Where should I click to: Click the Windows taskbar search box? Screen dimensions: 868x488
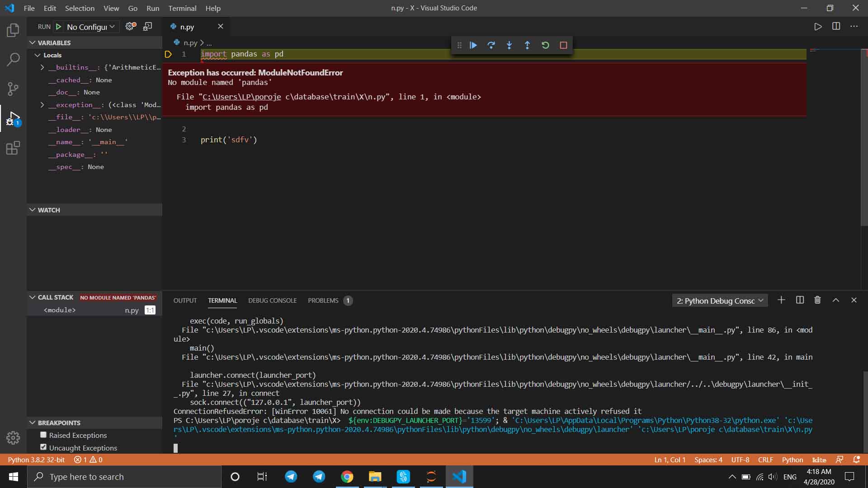point(124,477)
